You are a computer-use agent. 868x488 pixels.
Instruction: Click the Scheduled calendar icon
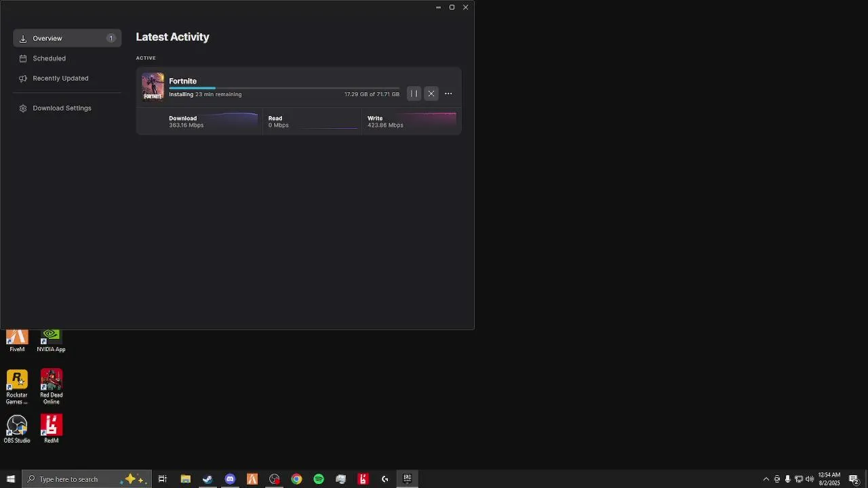tap(23, 58)
